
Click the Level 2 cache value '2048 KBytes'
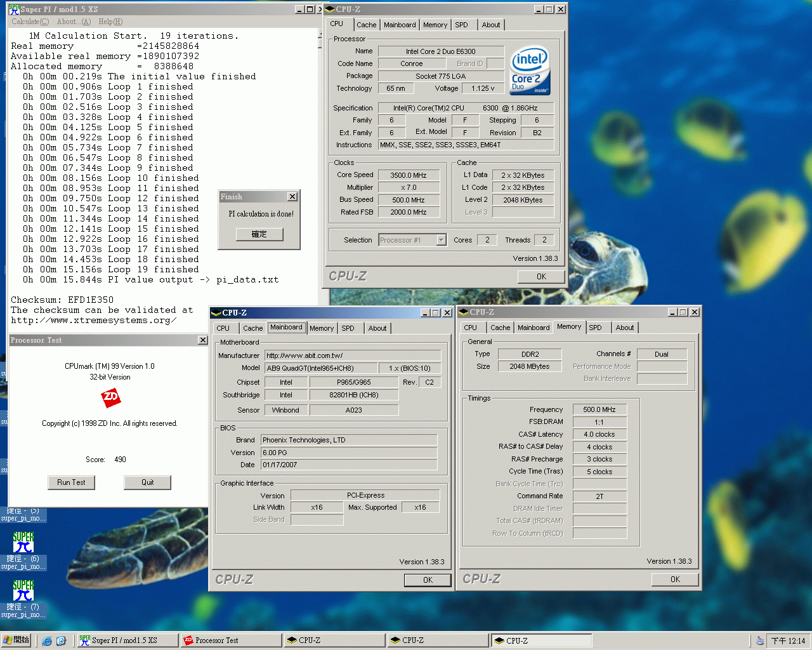pyautogui.click(x=523, y=200)
